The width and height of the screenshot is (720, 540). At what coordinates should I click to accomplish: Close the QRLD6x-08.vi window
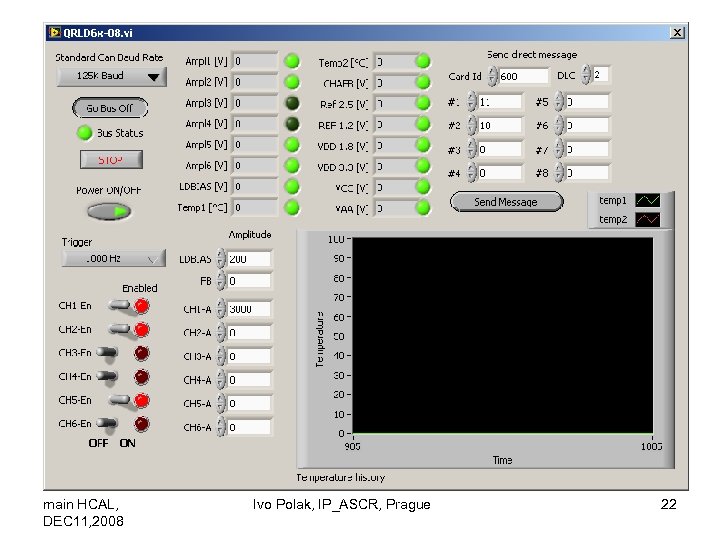677,33
